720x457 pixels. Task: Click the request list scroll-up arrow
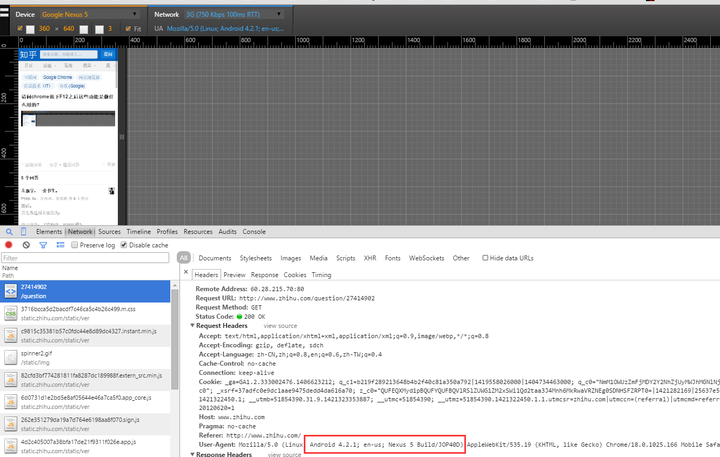coord(175,286)
